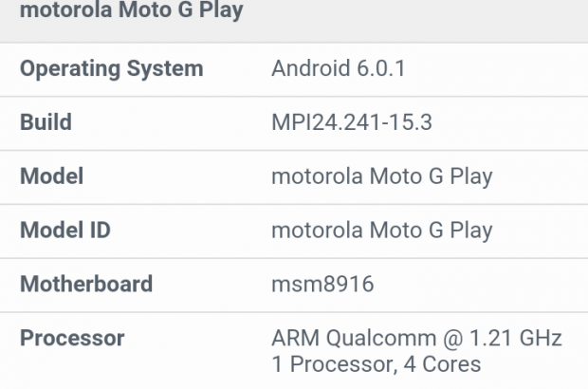
Task: Select the Processor row label
Action: [72, 339]
